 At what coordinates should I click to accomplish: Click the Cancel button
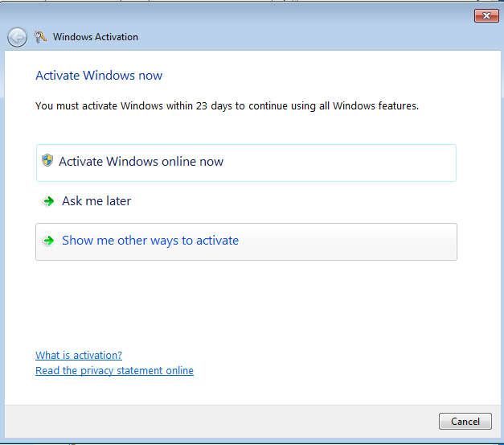coord(465,421)
